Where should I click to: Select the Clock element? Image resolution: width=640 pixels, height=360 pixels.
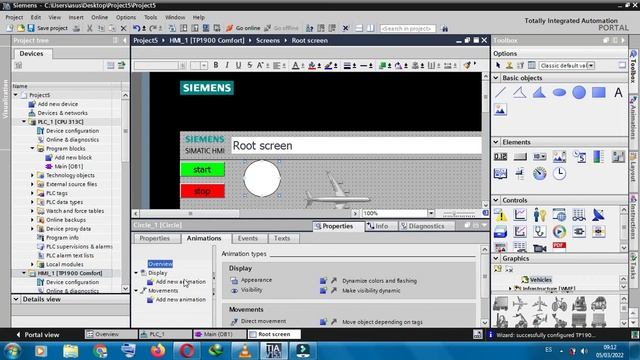(x=559, y=174)
